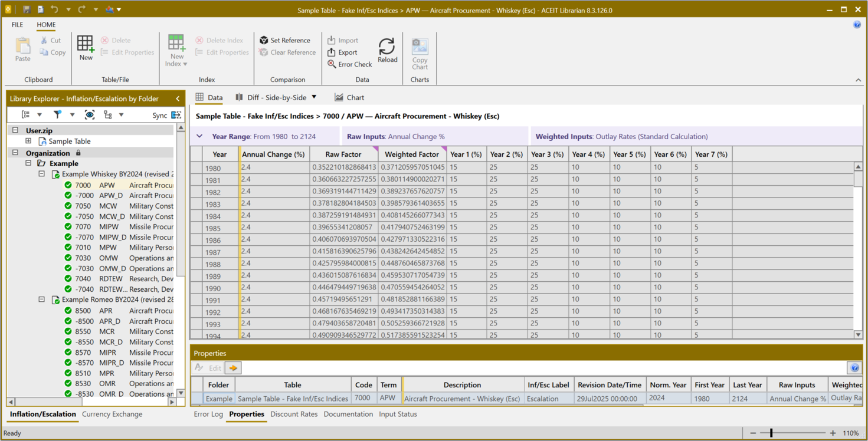The width and height of the screenshot is (868, 441).
Task: Collapse Example Whiskey BY2024 node
Action: pyautogui.click(x=41, y=174)
